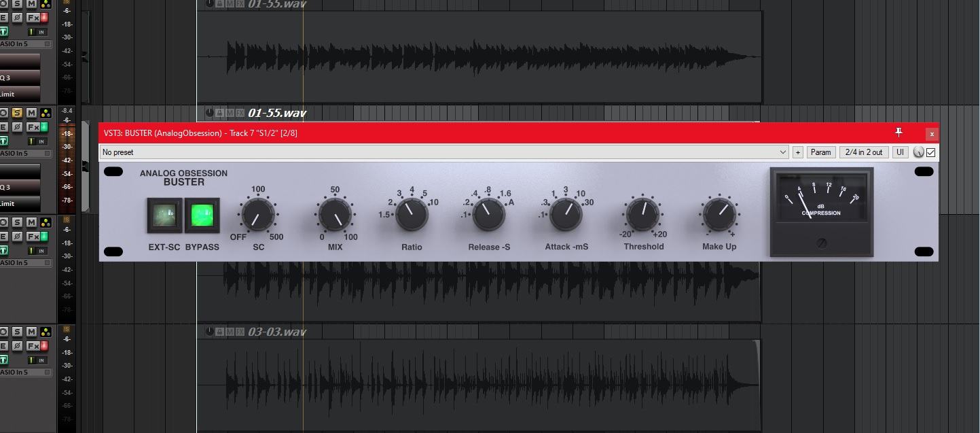Click the SC sidechain filter knob

tap(258, 215)
